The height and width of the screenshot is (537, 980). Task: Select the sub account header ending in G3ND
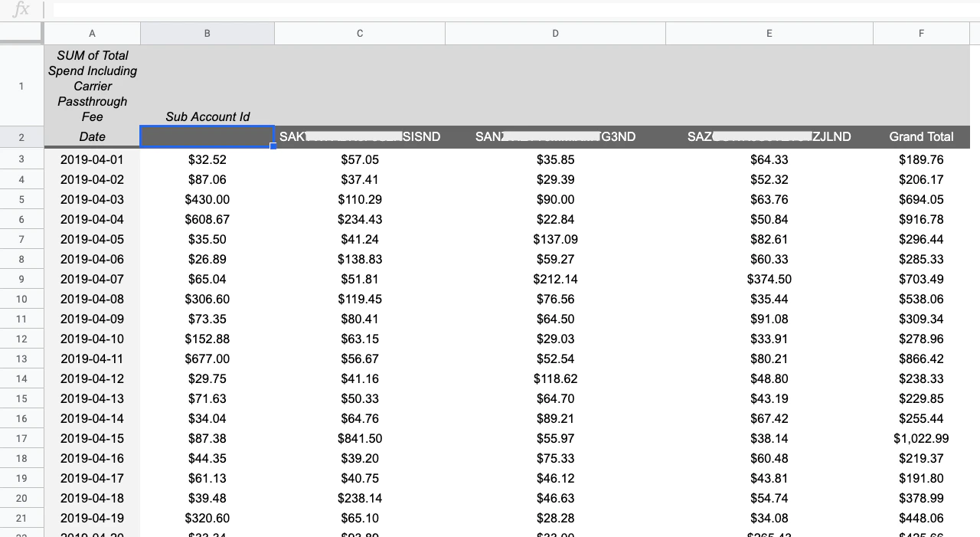tap(554, 136)
